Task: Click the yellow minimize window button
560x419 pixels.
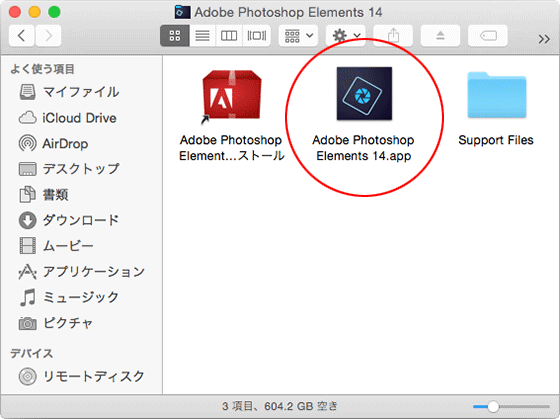Action: (34, 12)
